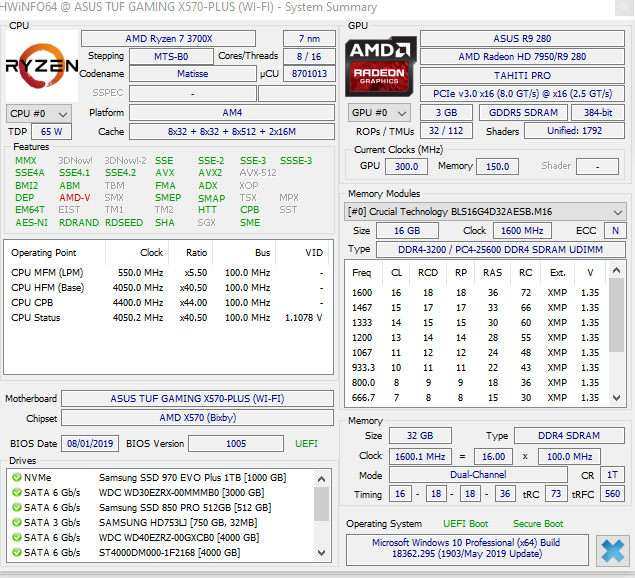Click the Drives list scroll-up arrow

pos(322,479)
